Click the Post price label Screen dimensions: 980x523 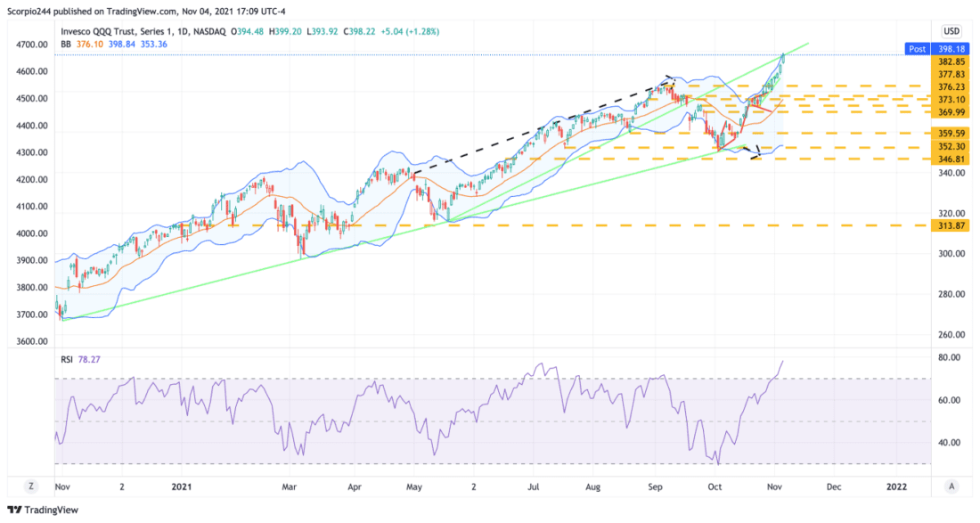(x=918, y=49)
